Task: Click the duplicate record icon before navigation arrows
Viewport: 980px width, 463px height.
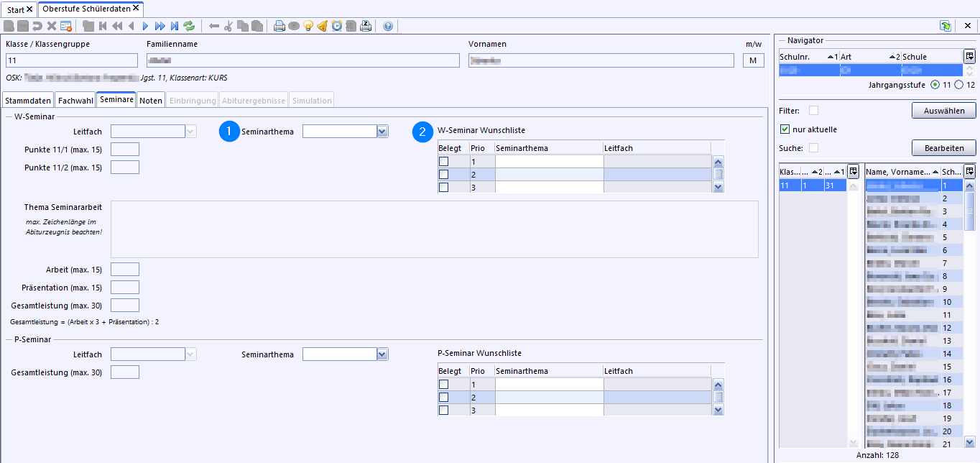Action: (x=88, y=26)
